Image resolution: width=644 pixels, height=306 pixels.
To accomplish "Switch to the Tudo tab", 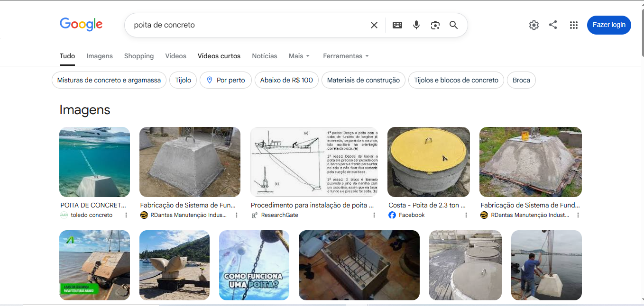I will click(x=67, y=56).
